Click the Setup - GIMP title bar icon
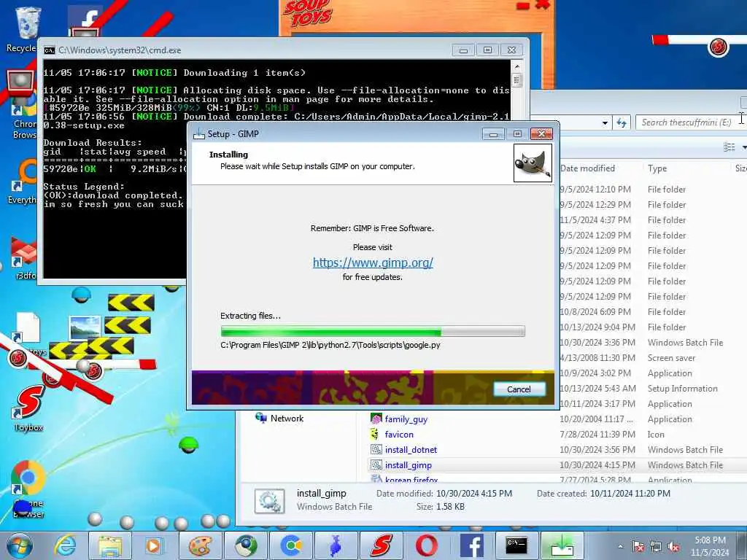 point(198,134)
